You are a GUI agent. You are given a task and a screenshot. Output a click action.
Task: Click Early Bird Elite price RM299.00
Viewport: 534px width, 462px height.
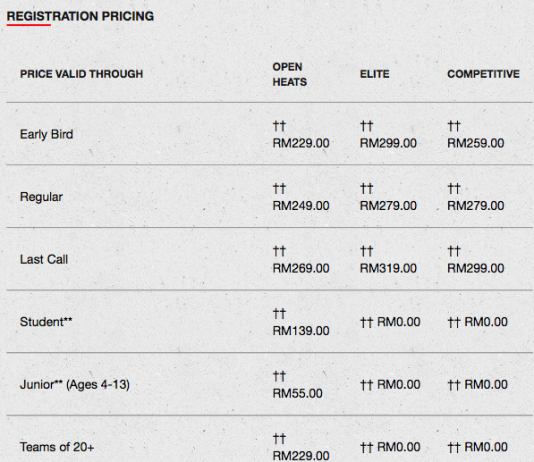[388, 143]
